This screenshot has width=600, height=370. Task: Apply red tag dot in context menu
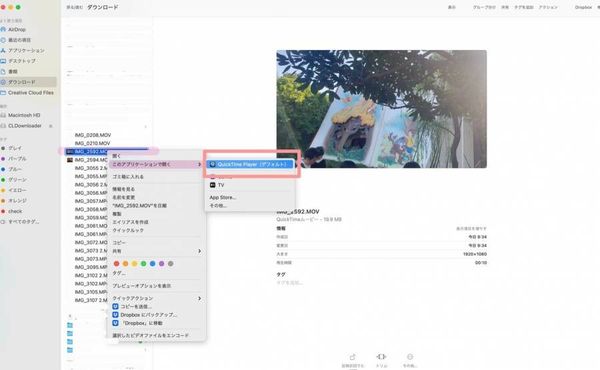[116, 264]
